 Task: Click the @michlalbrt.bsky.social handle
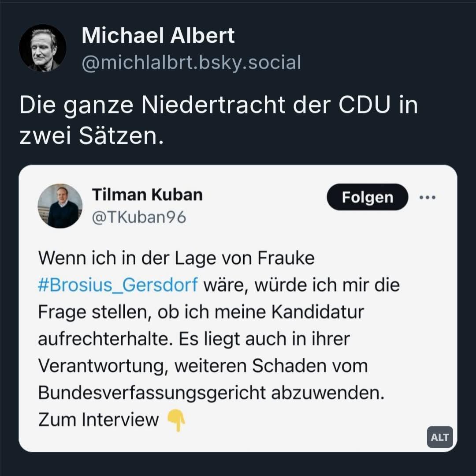191,63
